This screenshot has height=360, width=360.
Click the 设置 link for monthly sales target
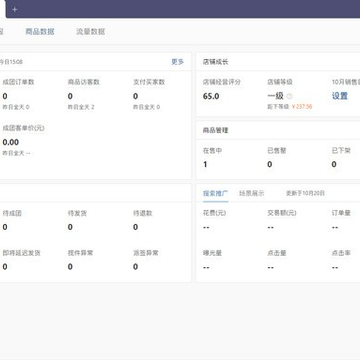click(x=340, y=96)
